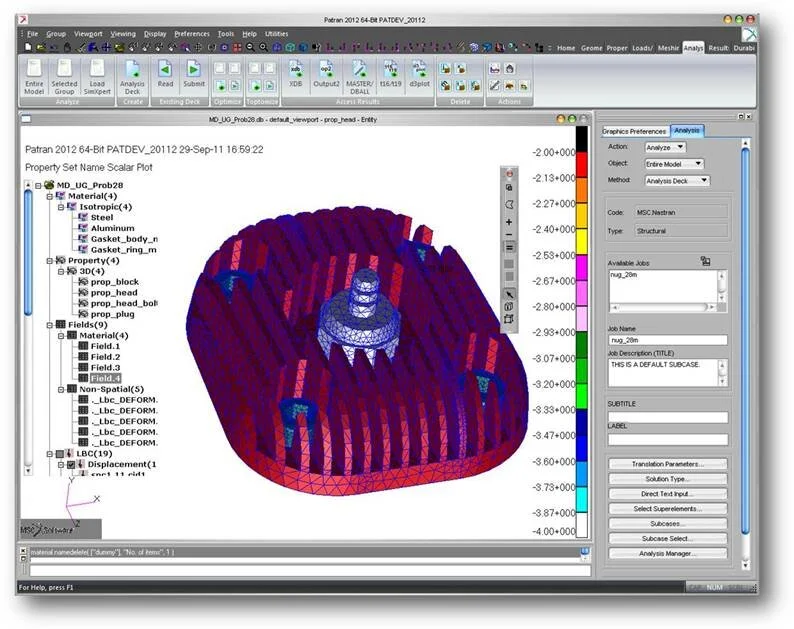
Task: Click the MD_UG_Prob28 database icon
Action: pos(49,185)
